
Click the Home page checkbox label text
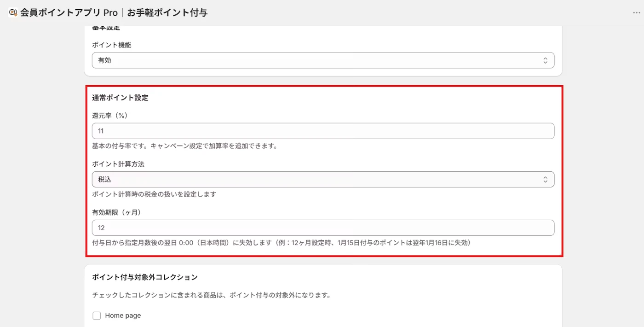[x=123, y=315]
